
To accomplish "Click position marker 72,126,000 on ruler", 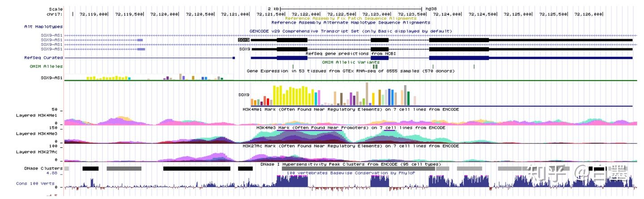I will click(588, 14).
